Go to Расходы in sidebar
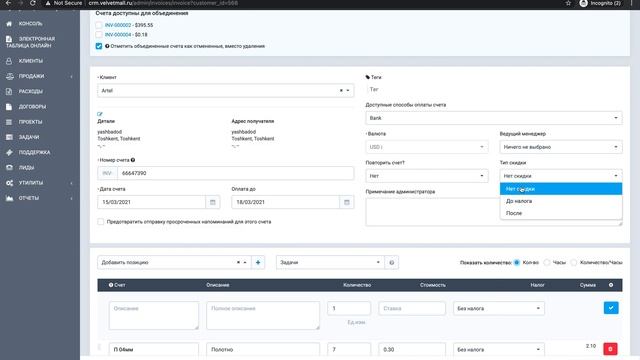640x360 pixels. tap(30, 91)
